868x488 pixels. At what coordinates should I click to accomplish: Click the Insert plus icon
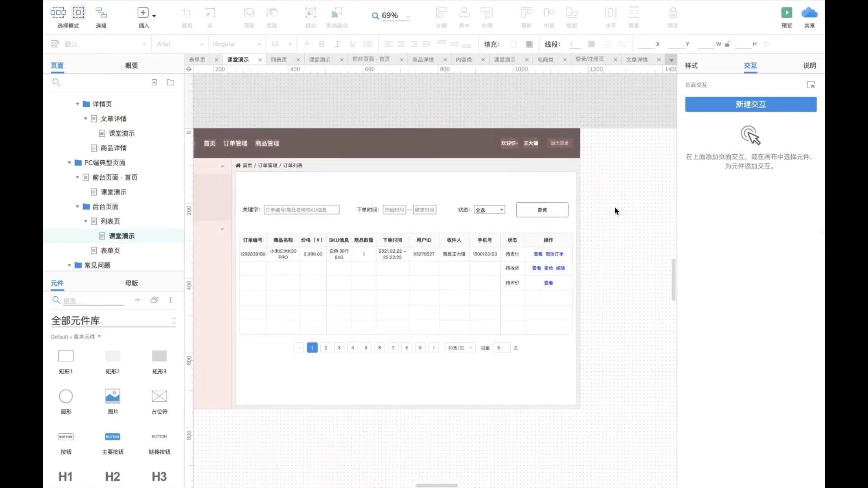point(143,13)
